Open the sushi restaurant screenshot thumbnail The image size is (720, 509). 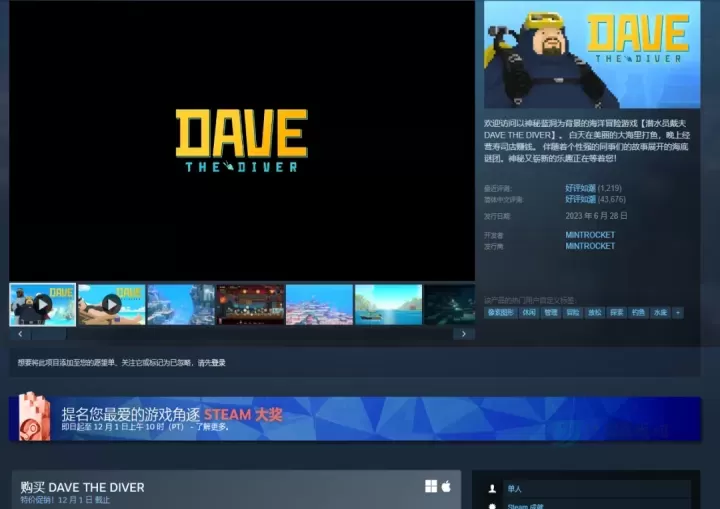pyautogui.click(x=250, y=304)
